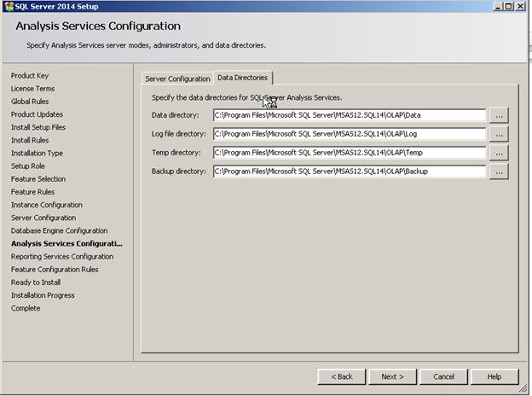Select Product Key step in sidebar
The height and width of the screenshot is (396, 532).
(30, 75)
